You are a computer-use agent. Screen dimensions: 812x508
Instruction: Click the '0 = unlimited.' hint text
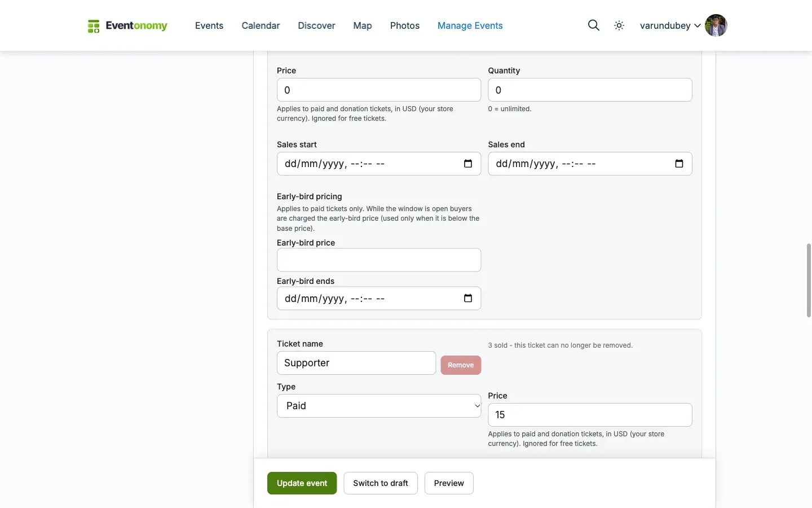510,109
